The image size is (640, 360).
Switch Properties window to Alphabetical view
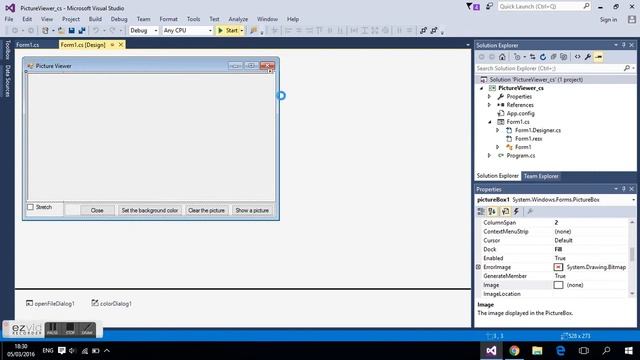492,211
